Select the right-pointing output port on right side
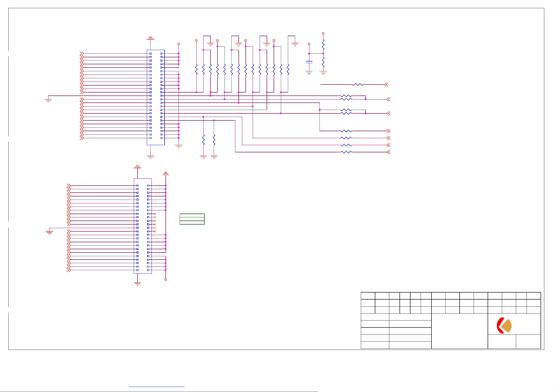555x392 pixels. tap(388, 131)
